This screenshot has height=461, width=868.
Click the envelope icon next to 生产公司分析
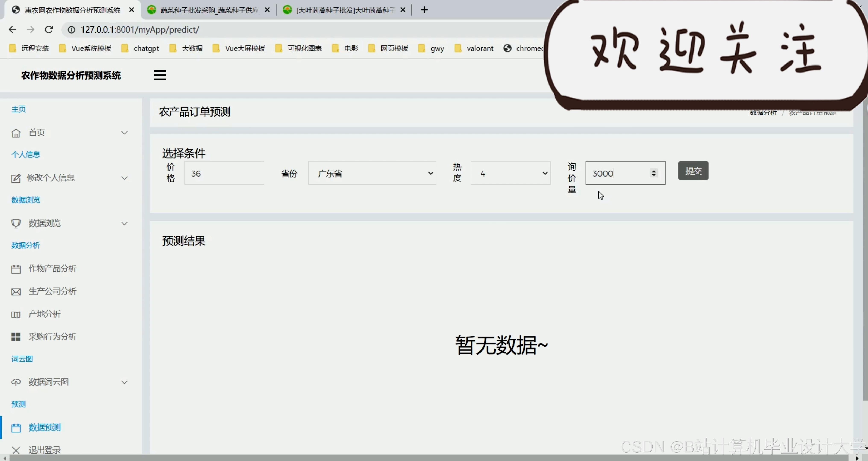click(x=16, y=292)
